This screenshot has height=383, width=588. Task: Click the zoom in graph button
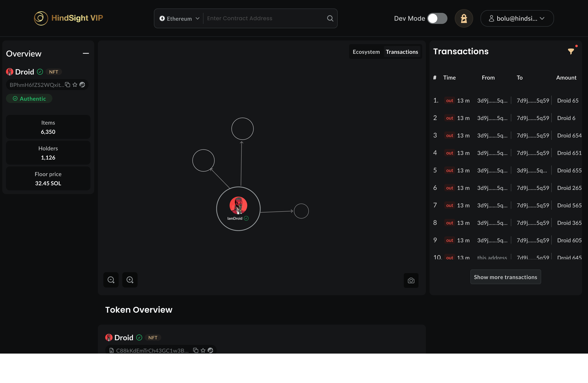130,280
